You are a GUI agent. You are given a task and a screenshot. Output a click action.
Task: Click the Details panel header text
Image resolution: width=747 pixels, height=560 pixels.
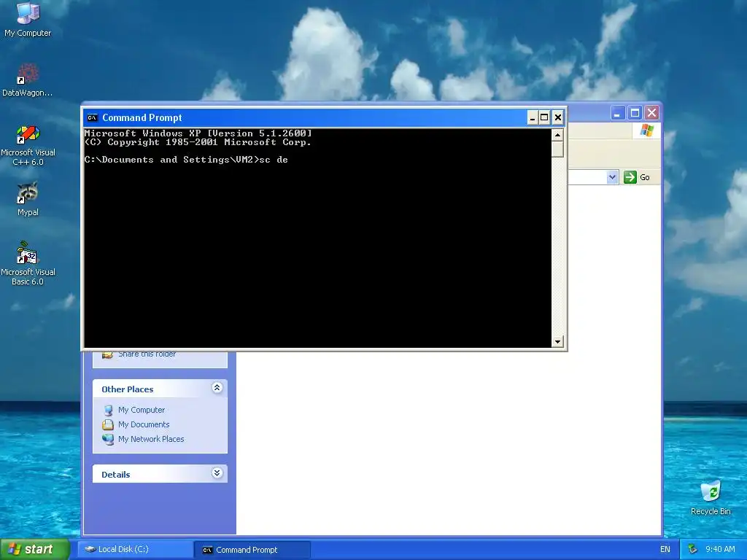click(116, 475)
